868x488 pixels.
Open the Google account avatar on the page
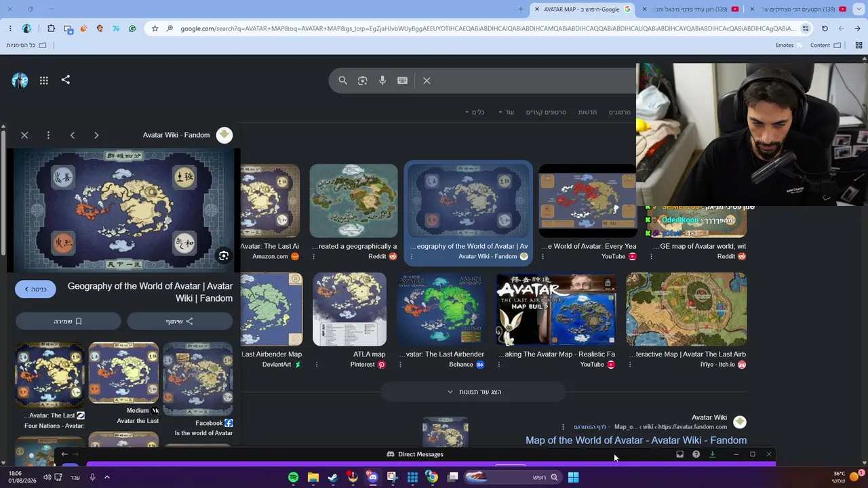click(20, 81)
